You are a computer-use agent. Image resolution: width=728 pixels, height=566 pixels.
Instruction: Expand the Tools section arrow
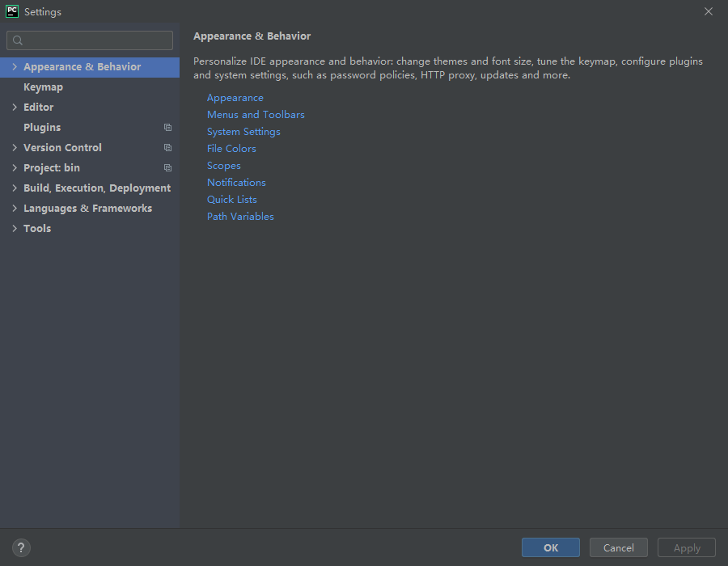coord(15,228)
